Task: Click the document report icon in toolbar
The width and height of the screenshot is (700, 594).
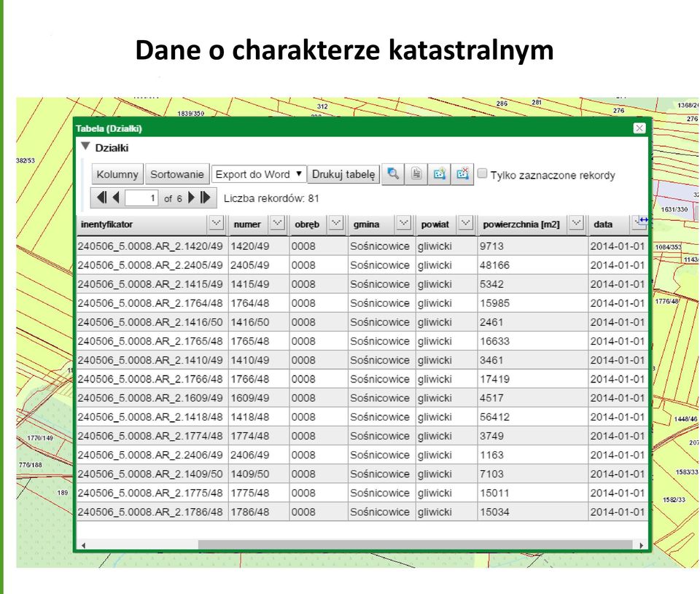Action: [x=416, y=174]
